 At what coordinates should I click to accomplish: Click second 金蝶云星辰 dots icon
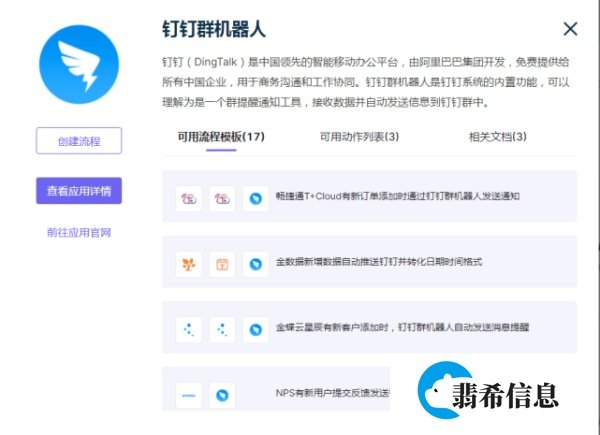tap(222, 329)
